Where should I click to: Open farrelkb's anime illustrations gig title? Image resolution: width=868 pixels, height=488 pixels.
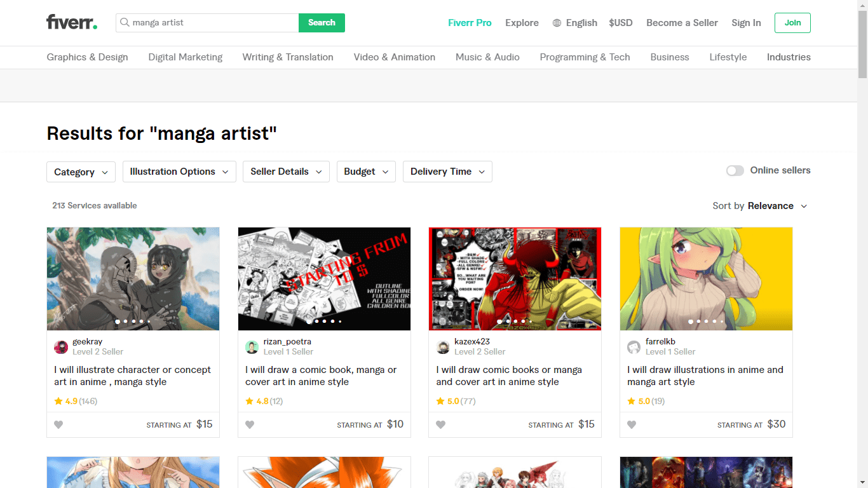pyautogui.click(x=705, y=376)
